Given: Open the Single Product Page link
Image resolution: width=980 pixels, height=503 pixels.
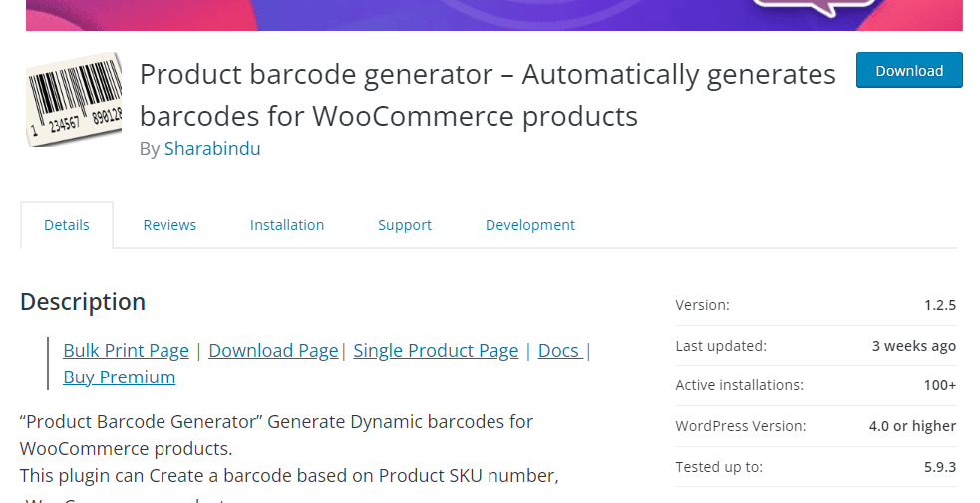Looking at the screenshot, I should coord(436,350).
